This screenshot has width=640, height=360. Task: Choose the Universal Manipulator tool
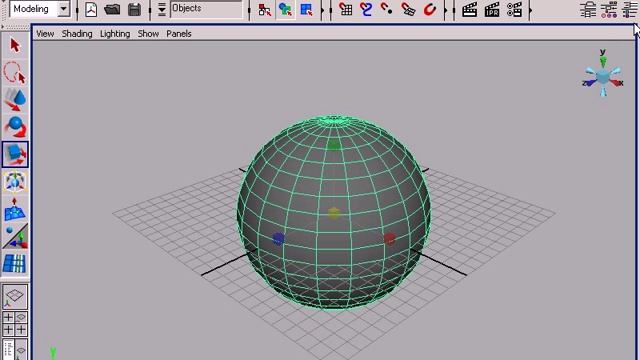[x=15, y=181]
